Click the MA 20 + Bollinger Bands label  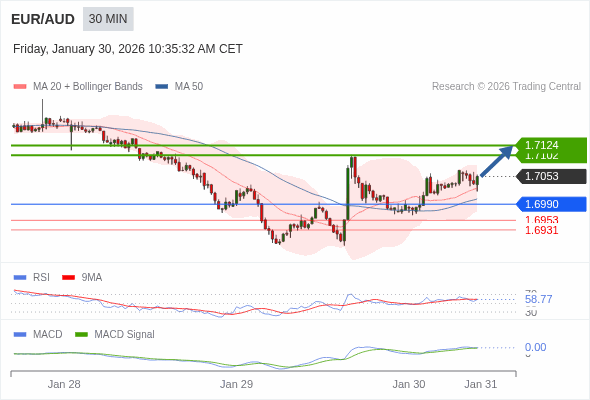(88, 87)
